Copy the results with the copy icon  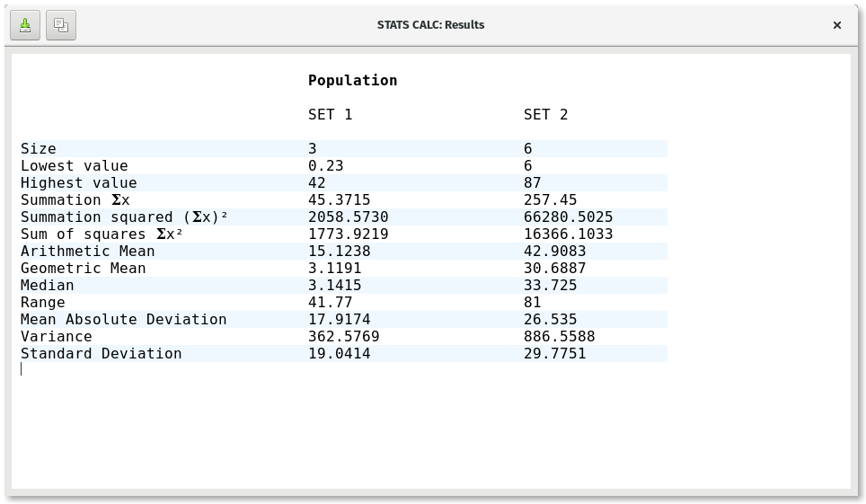[x=61, y=25]
